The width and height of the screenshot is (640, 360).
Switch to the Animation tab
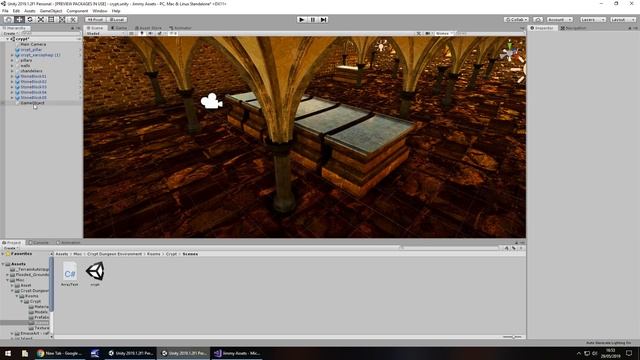point(68,242)
